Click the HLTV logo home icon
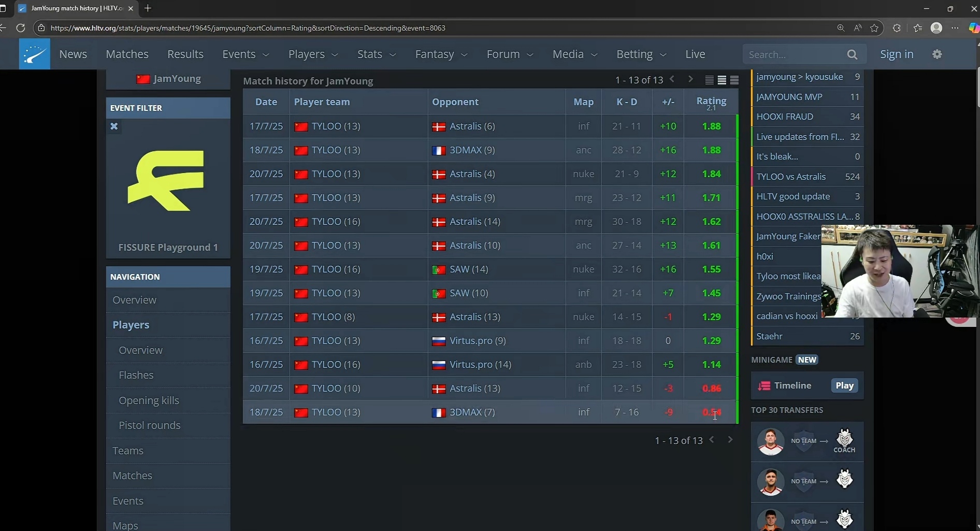 pos(34,54)
